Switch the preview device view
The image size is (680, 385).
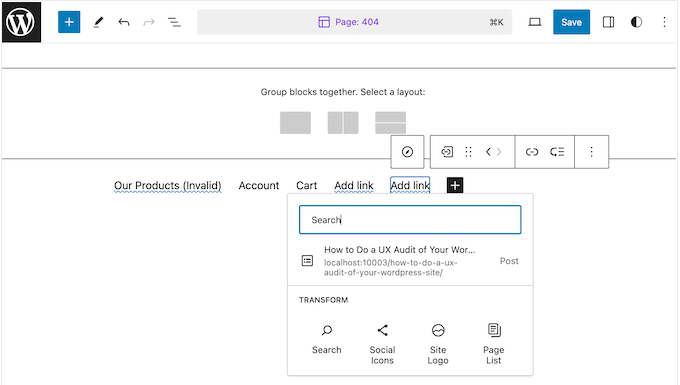(534, 22)
